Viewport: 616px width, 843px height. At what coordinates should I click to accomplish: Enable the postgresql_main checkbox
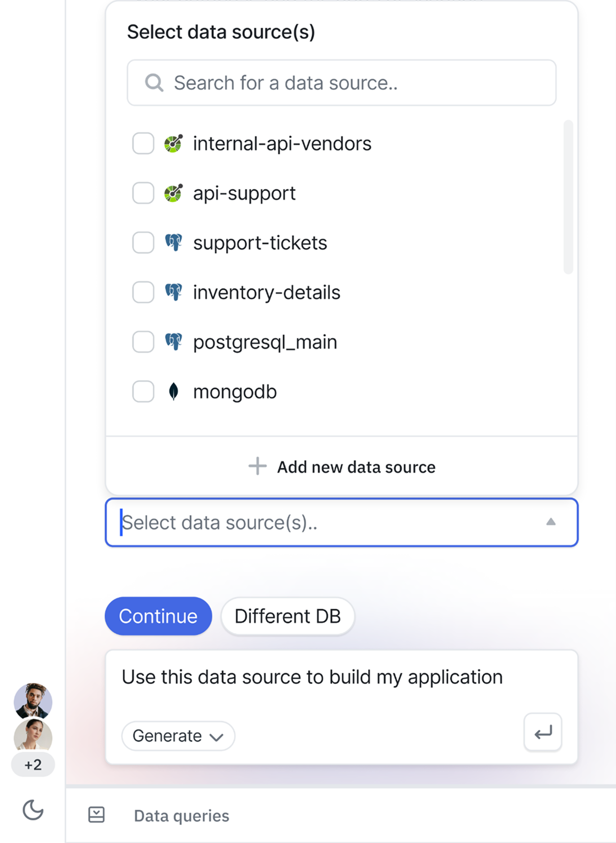(x=143, y=342)
